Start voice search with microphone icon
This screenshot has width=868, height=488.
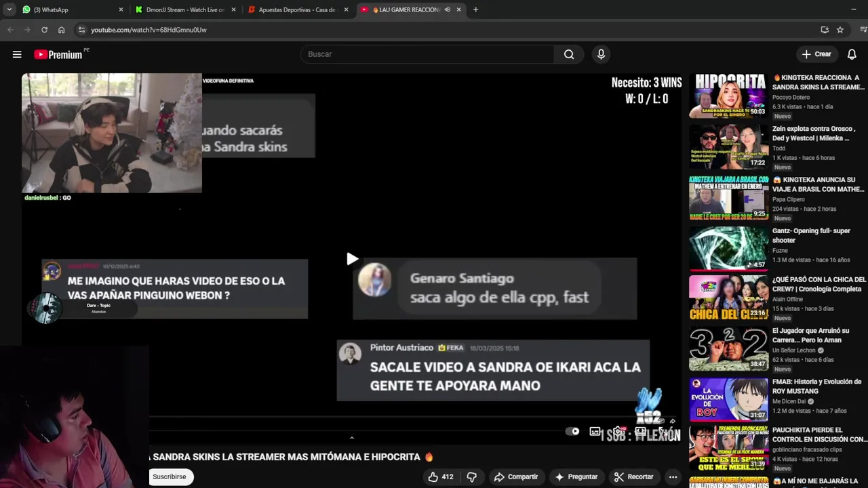[x=601, y=54]
